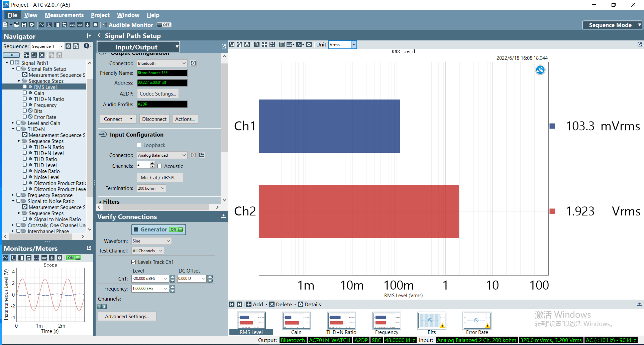Click the Codec Settings button

pos(158,94)
